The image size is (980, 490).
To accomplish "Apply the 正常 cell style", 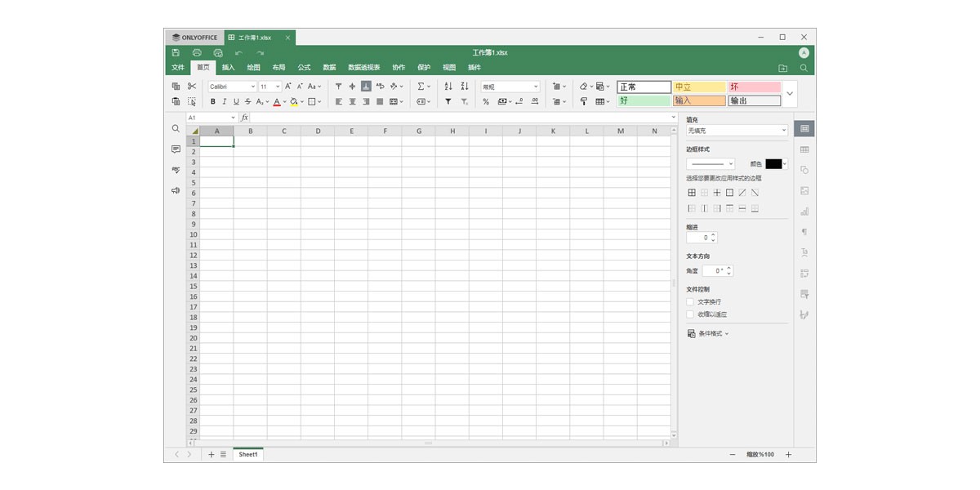I will pyautogui.click(x=643, y=86).
